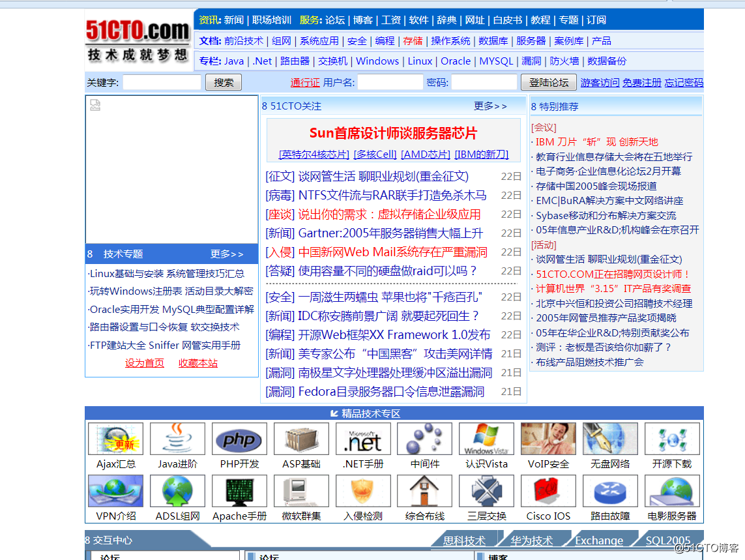This screenshot has height=560, width=745.
Task: Click the 入侵检测 shield icon
Action: pyautogui.click(x=363, y=491)
